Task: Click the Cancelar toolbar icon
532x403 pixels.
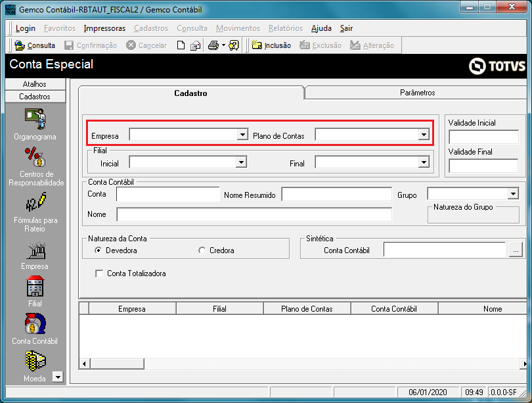Action: pyautogui.click(x=131, y=45)
